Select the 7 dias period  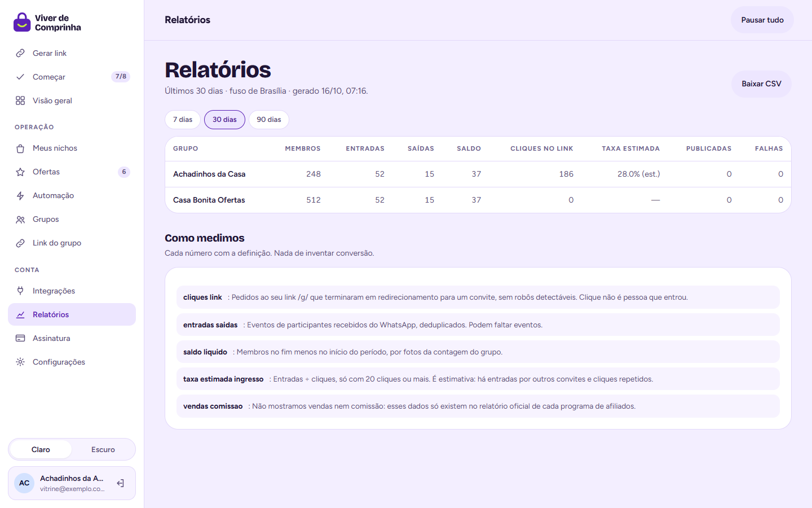[183, 120]
